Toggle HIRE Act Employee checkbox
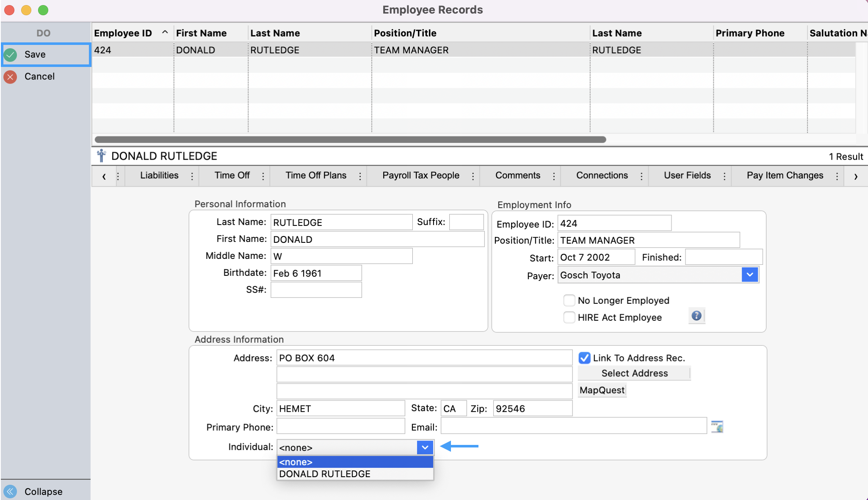The image size is (868, 500). pos(569,317)
